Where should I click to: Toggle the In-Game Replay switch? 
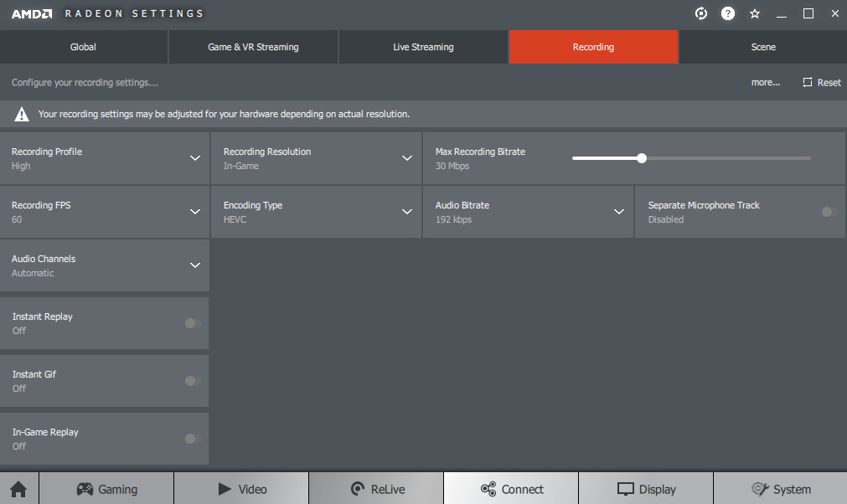[193, 439]
